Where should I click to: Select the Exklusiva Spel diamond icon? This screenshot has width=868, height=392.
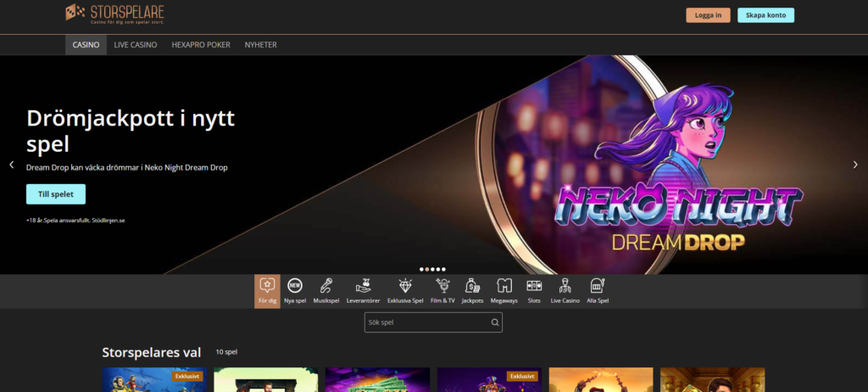(x=405, y=286)
